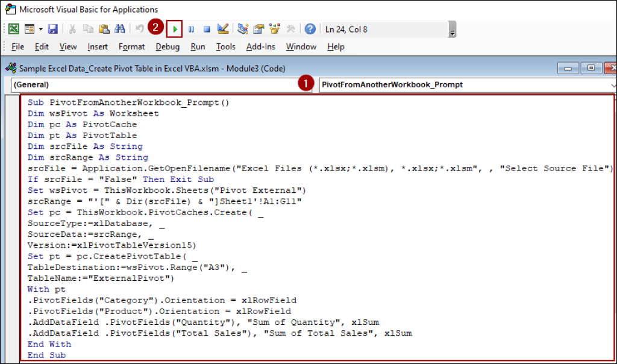617x364 pixels.
Task: Click the View Microsoft Excel icon
Action: (13, 28)
